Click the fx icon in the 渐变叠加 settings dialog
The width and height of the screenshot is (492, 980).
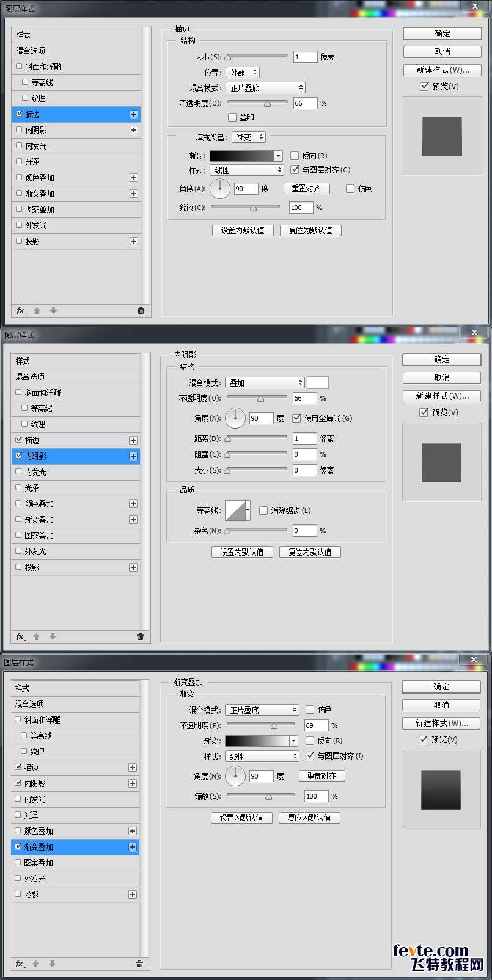pyautogui.click(x=19, y=964)
